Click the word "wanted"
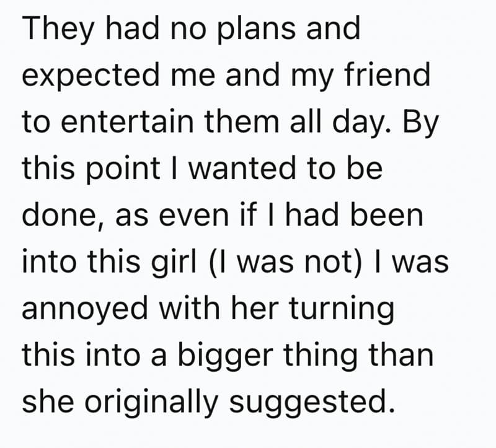Screen dimensions: 496x448 pyautogui.click(x=242, y=167)
